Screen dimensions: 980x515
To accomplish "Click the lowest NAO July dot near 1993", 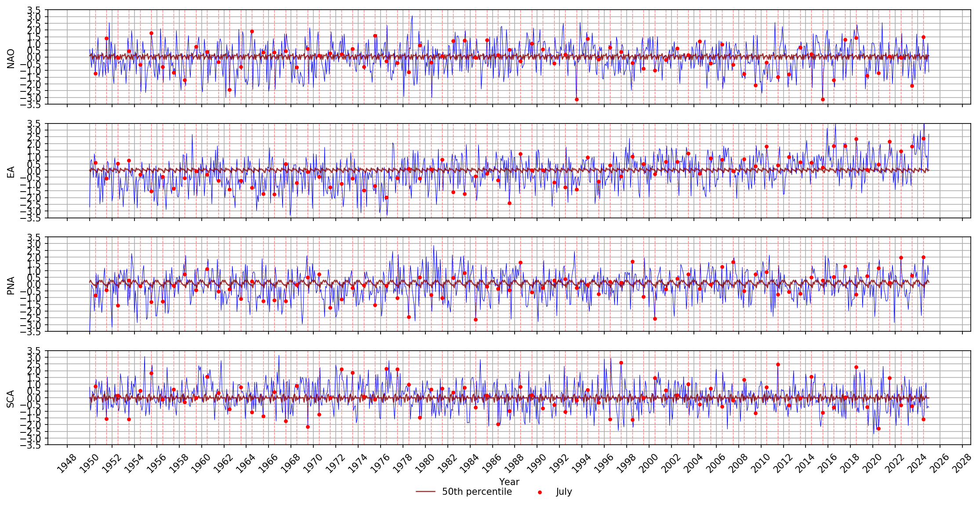I will [x=577, y=99].
